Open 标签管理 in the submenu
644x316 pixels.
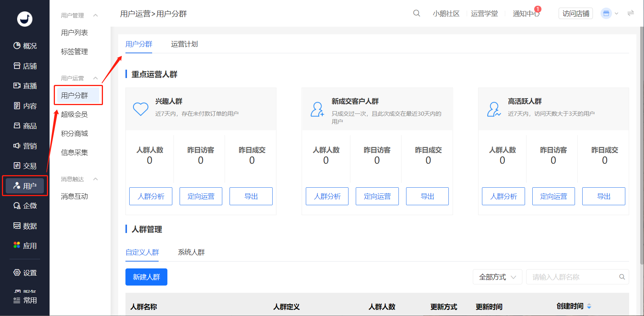(x=74, y=51)
